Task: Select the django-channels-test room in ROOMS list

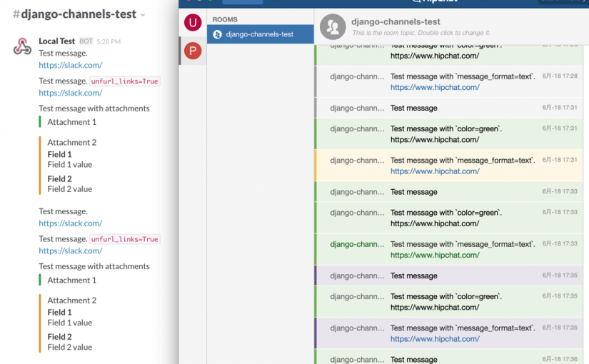Action: click(x=261, y=34)
